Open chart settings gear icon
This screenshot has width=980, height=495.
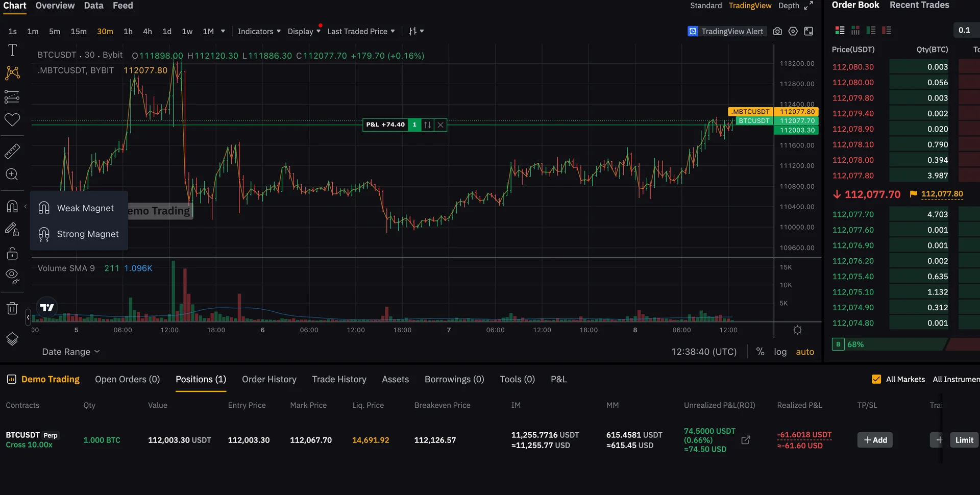point(793,31)
